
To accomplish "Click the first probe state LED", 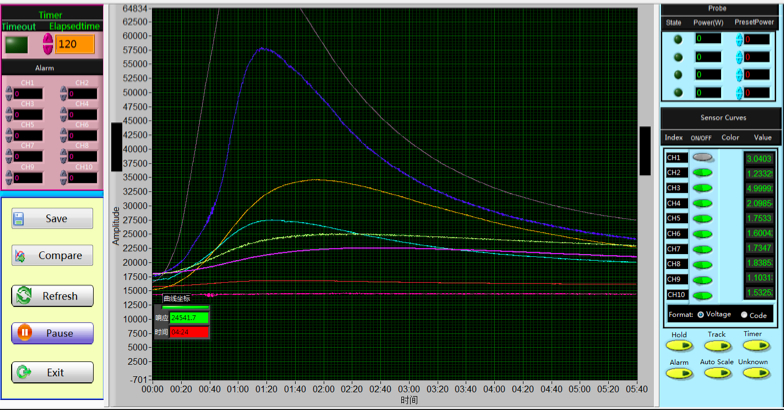I will 678,39.
